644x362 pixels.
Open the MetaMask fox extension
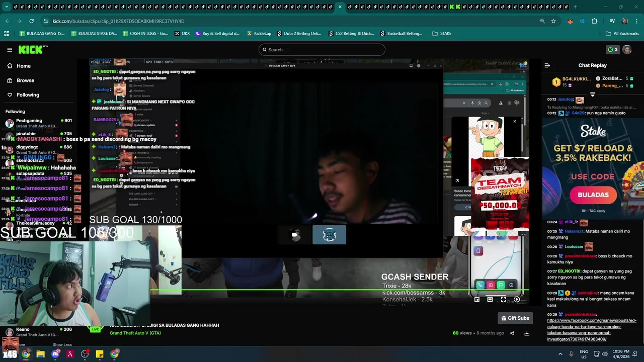click(x=570, y=21)
